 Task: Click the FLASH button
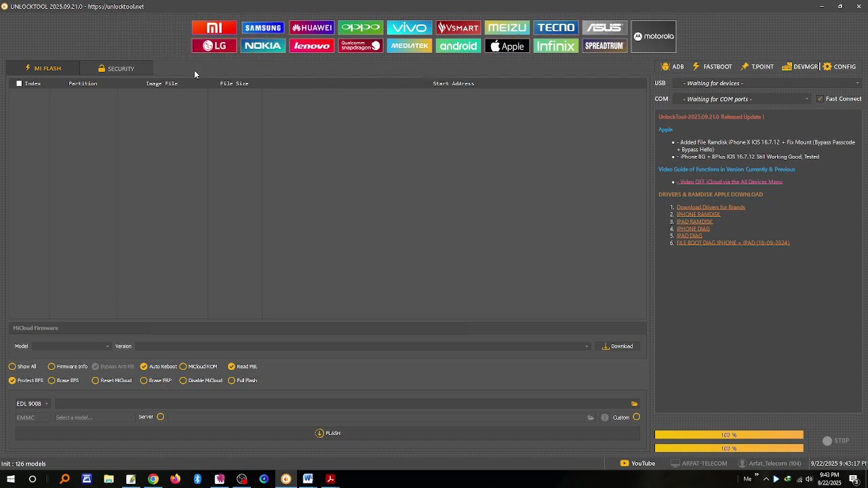click(328, 433)
